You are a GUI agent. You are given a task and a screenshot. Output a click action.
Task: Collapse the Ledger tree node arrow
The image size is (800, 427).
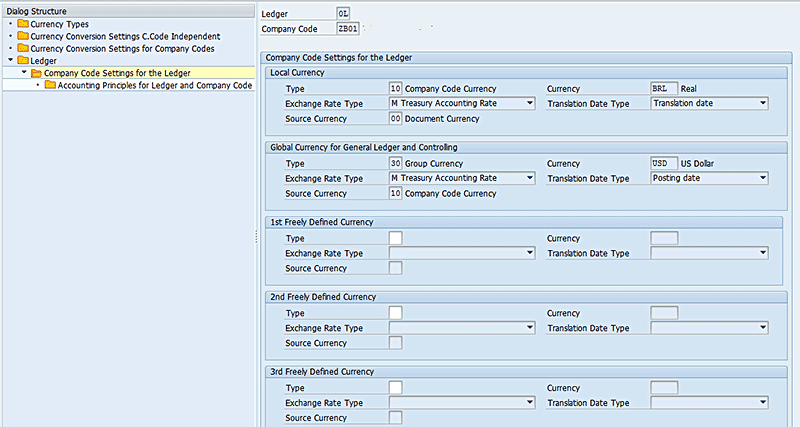tap(10, 61)
